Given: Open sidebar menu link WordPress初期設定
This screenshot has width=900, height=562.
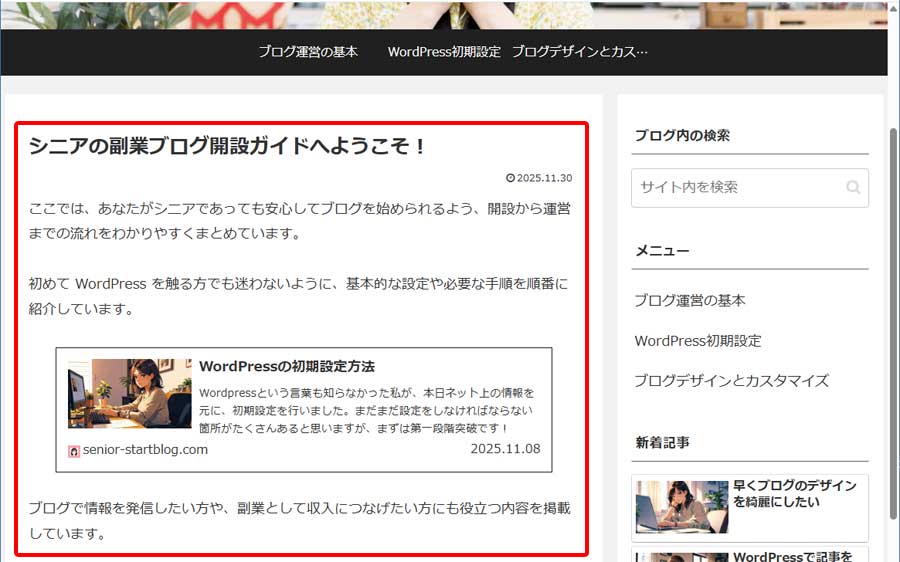Looking at the screenshot, I should pyautogui.click(x=697, y=340).
